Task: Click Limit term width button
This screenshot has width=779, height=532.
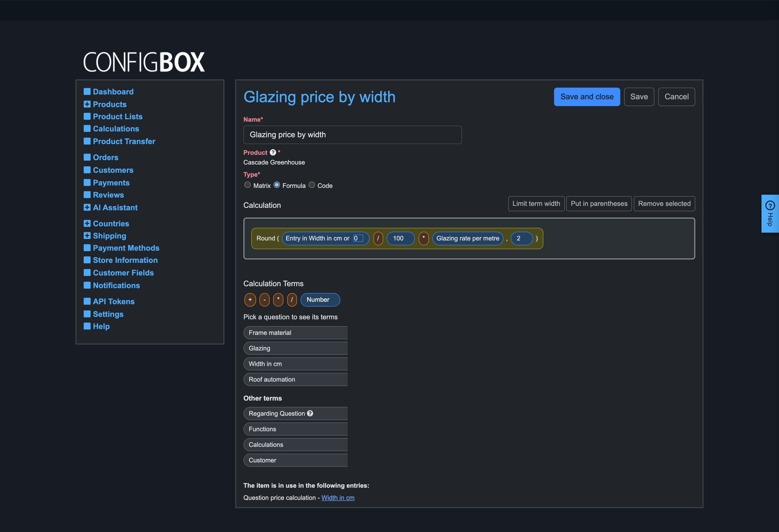Action: coord(536,204)
